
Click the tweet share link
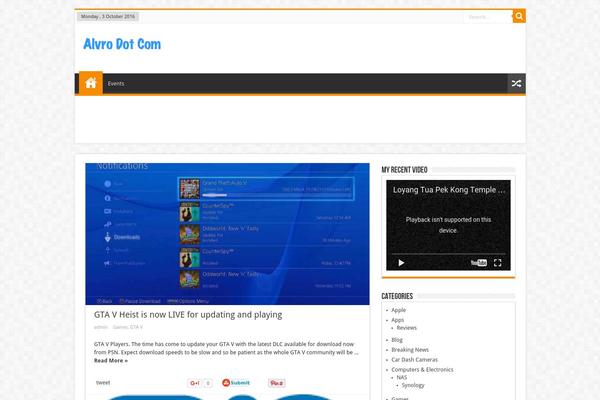[103, 382]
